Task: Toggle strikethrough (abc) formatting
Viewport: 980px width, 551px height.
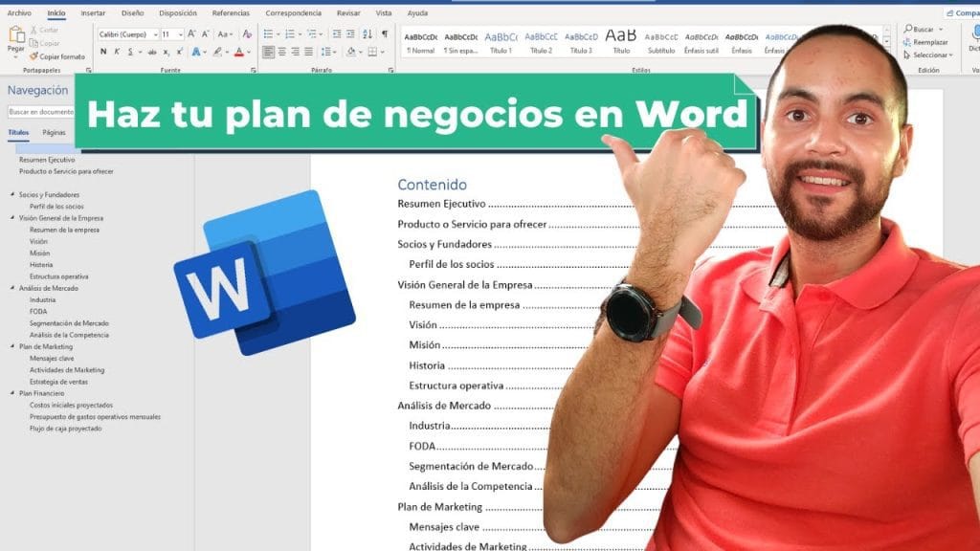Action: tap(152, 53)
